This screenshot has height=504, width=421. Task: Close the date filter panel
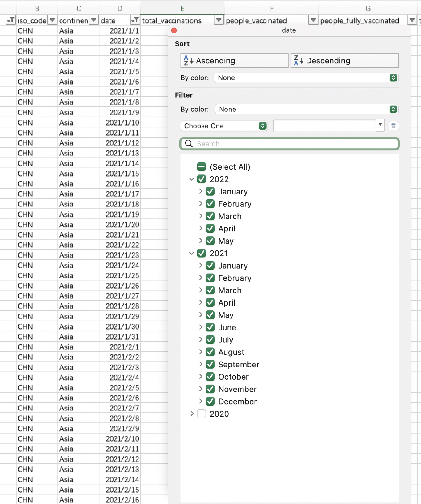tap(174, 30)
